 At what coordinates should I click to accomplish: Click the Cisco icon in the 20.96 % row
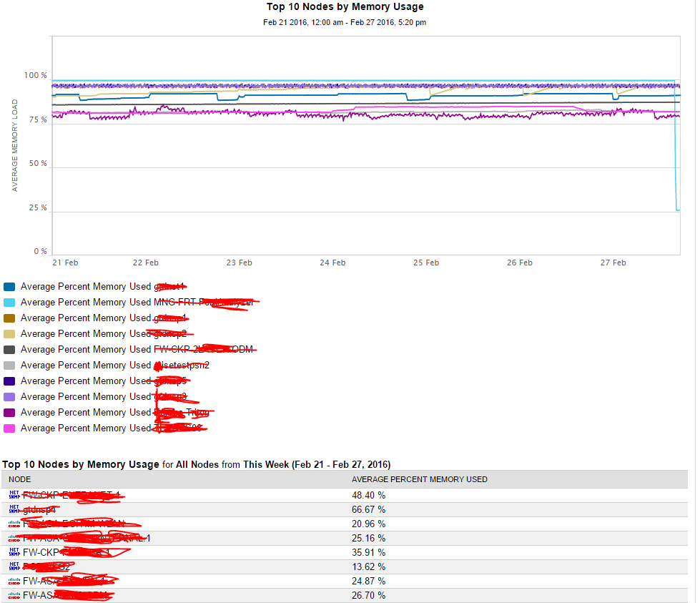pyautogui.click(x=14, y=524)
